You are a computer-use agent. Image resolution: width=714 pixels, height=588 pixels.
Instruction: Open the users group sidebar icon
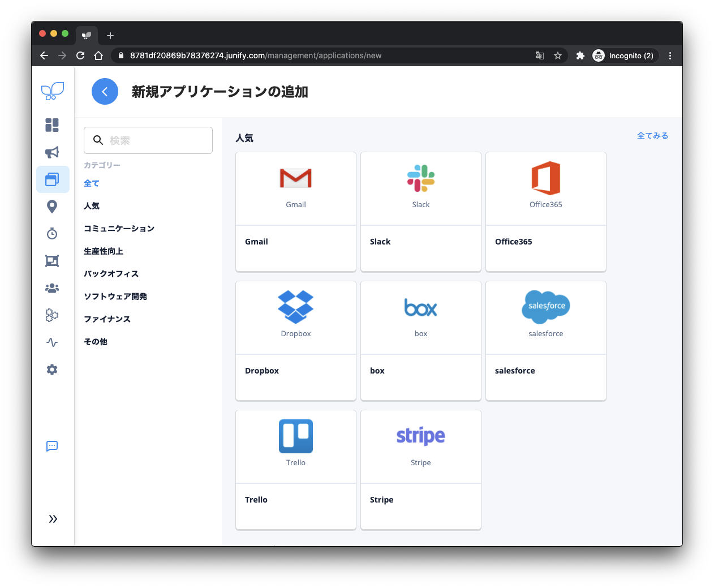coord(52,288)
